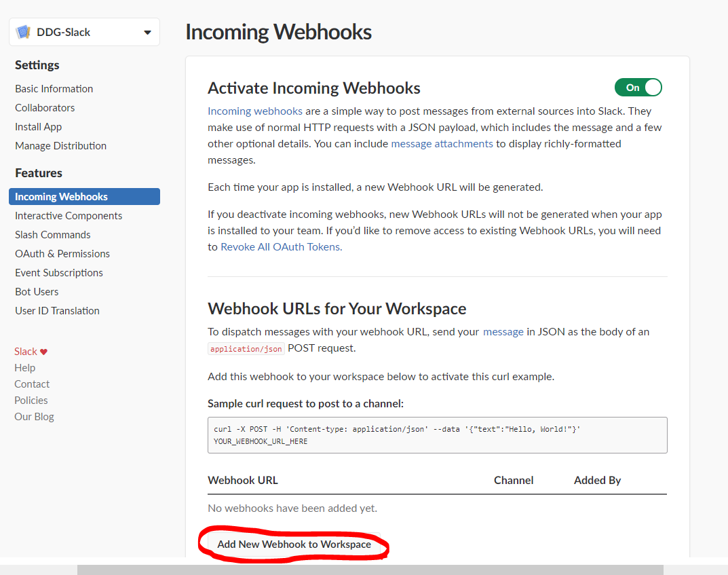Screen dimensions: 728x575
Task: Click Revoke All OAuth Tokens link
Action: click(282, 246)
